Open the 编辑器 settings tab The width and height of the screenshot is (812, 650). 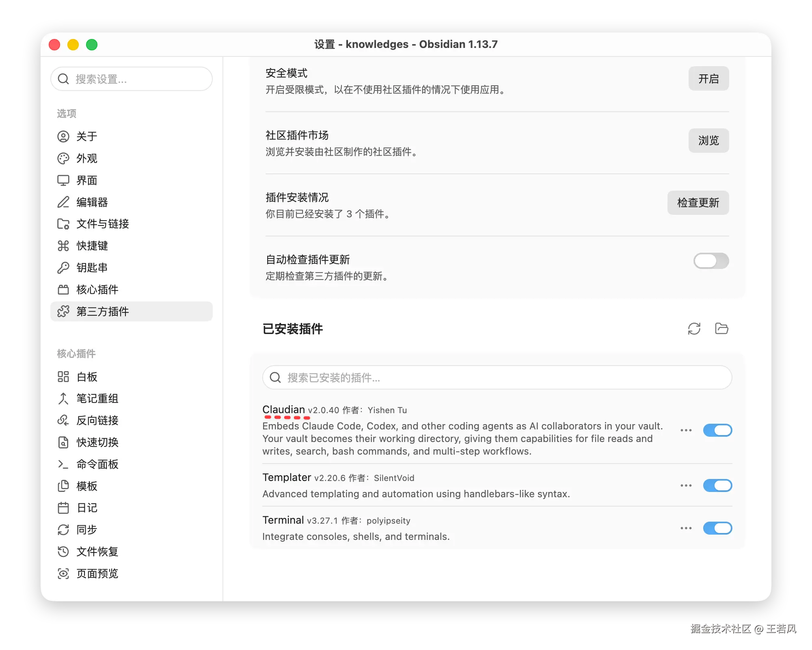[132, 202]
